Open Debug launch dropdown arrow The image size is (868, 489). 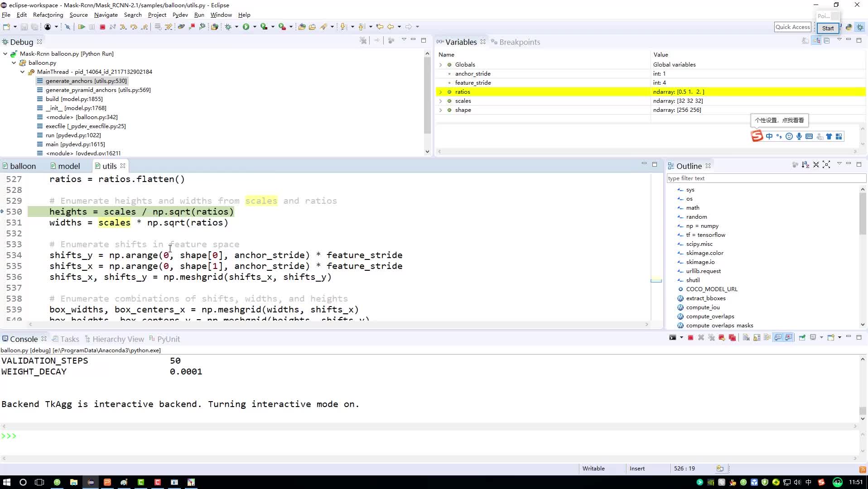click(x=236, y=27)
